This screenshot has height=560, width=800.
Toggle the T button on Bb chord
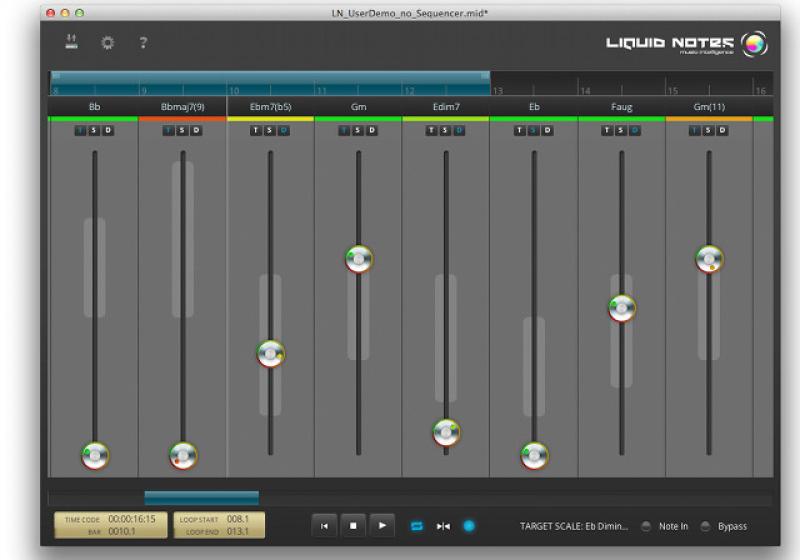click(x=80, y=131)
